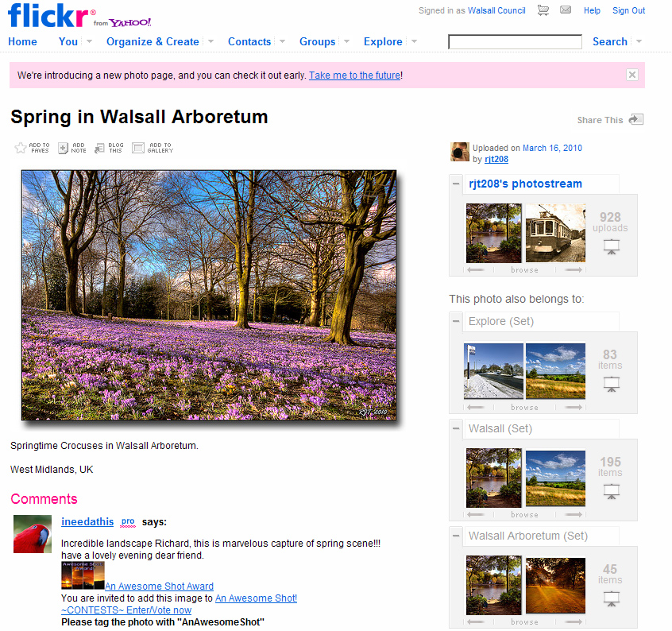Click inside the search text field

(x=515, y=42)
